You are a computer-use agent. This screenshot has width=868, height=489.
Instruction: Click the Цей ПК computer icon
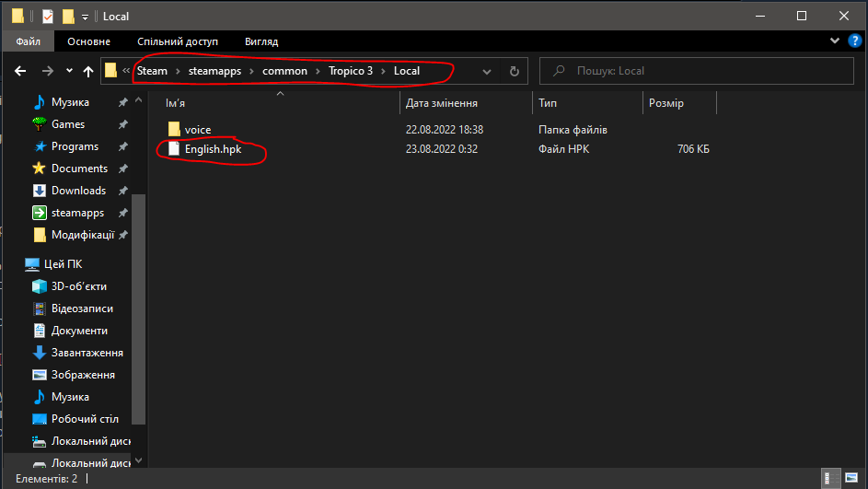pyautogui.click(x=32, y=264)
